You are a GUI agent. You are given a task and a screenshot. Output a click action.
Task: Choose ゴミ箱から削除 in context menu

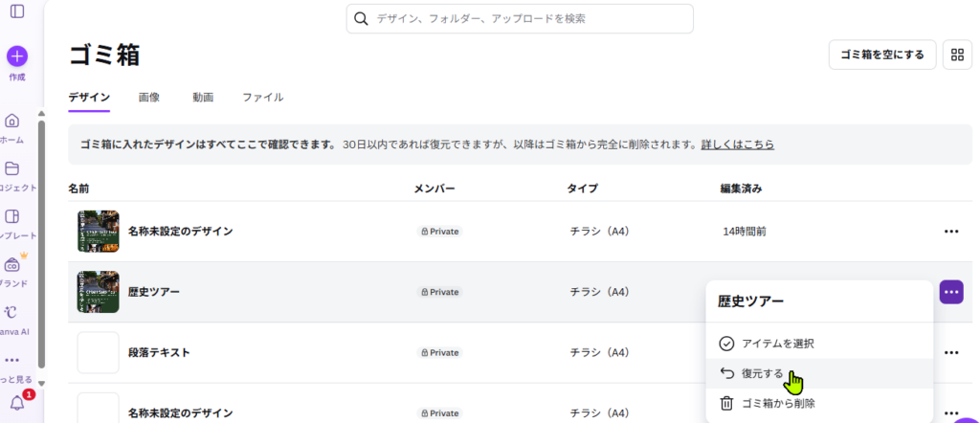tap(819, 404)
